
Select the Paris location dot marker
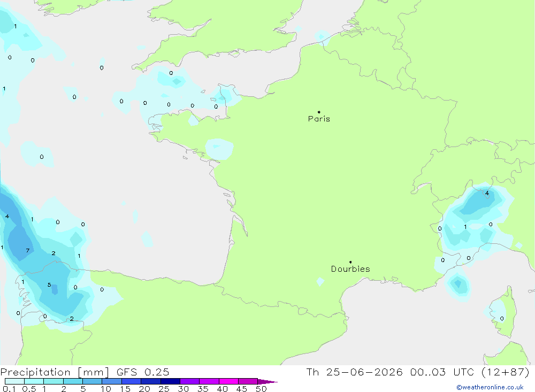pos(319,112)
